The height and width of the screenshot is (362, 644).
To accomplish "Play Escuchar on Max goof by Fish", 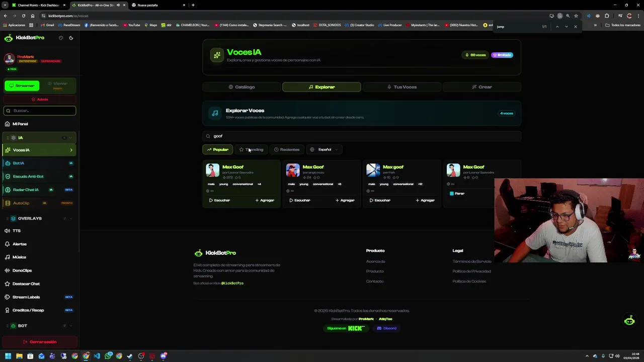I will click(380, 200).
